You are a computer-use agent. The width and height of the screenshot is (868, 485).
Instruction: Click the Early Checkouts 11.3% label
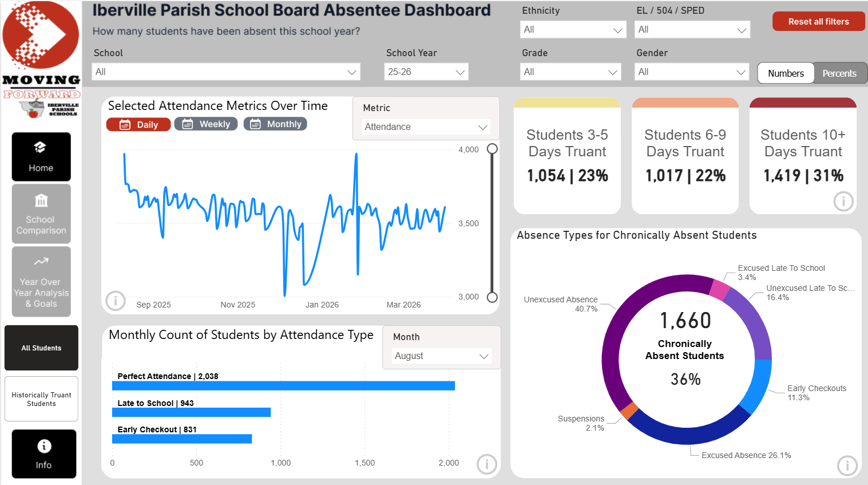[817, 393]
